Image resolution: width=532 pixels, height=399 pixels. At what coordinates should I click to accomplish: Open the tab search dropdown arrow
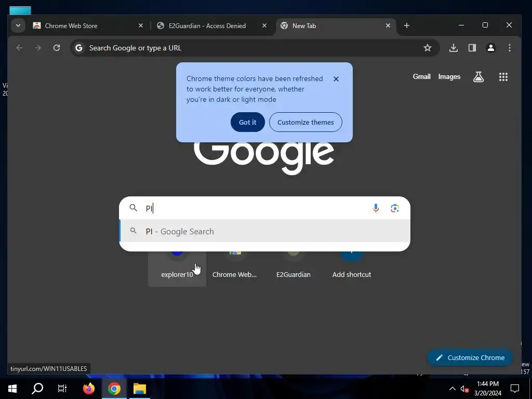point(18,25)
